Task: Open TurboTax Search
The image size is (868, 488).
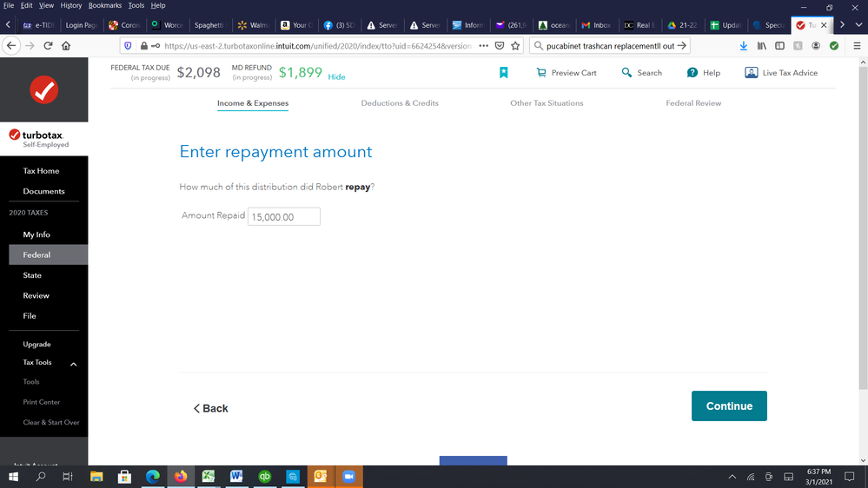Action: click(x=641, y=72)
